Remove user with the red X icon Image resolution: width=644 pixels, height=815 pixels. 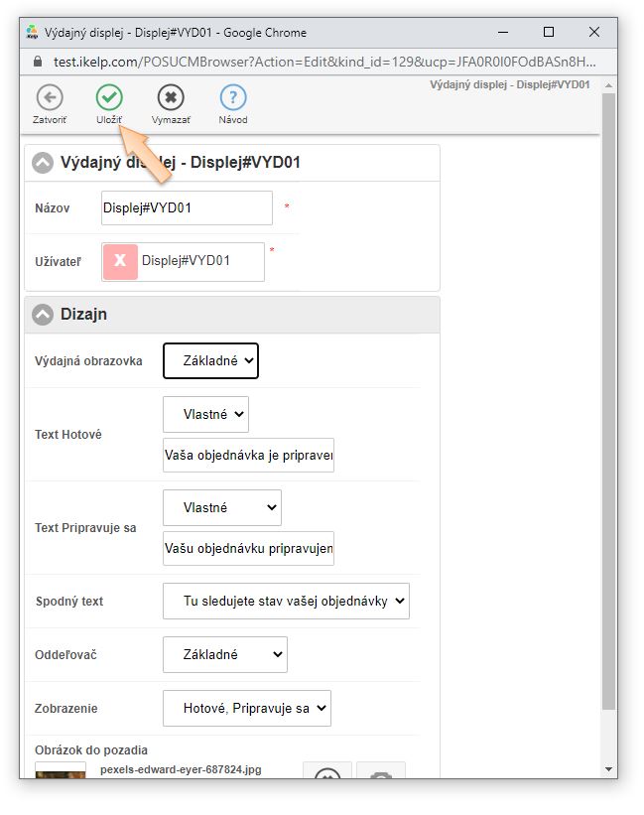(120, 261)
